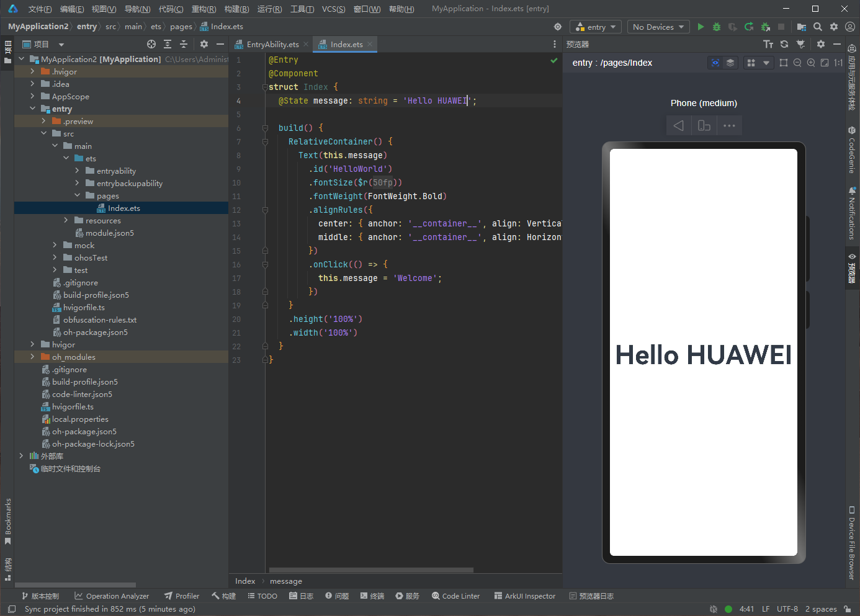The image size is (860, 616).
Task: Attach debugger to process icon
Action: [x=765, y=27]
